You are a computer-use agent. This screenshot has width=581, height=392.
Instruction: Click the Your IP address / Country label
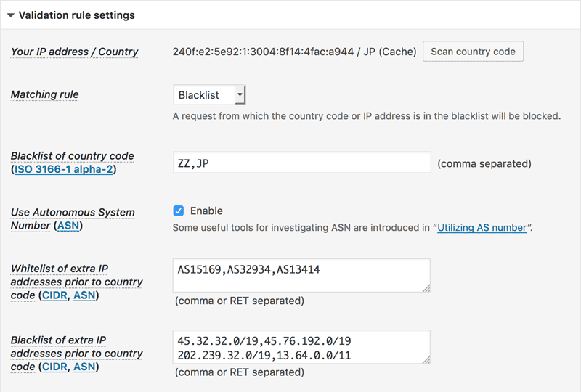coord(75,52)
